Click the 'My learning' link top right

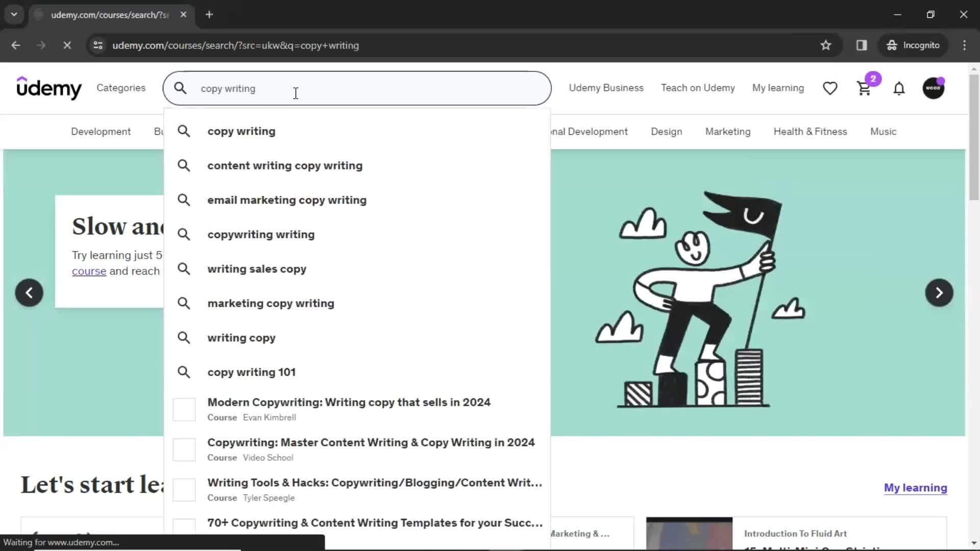pyautogui.click(x=779, y=87)
